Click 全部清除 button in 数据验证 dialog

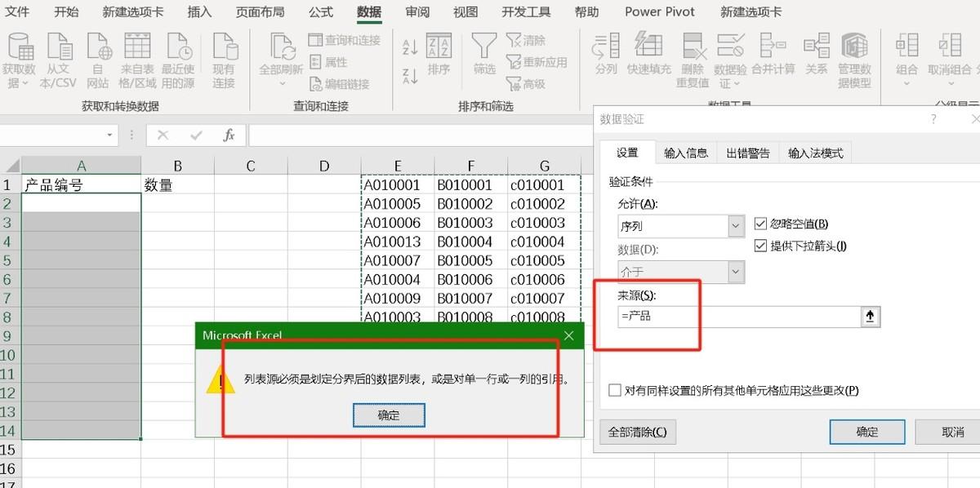[x=638, y=432]
